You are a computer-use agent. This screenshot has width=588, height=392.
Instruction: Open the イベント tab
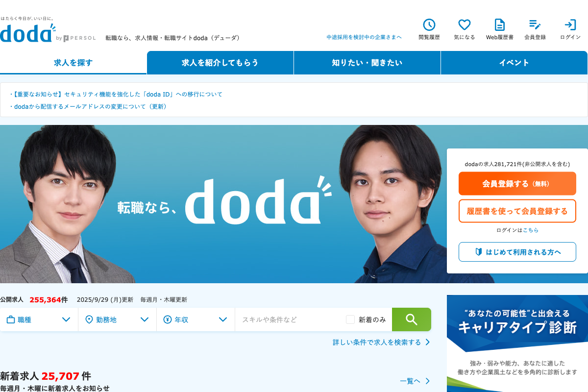click(514, 63)
